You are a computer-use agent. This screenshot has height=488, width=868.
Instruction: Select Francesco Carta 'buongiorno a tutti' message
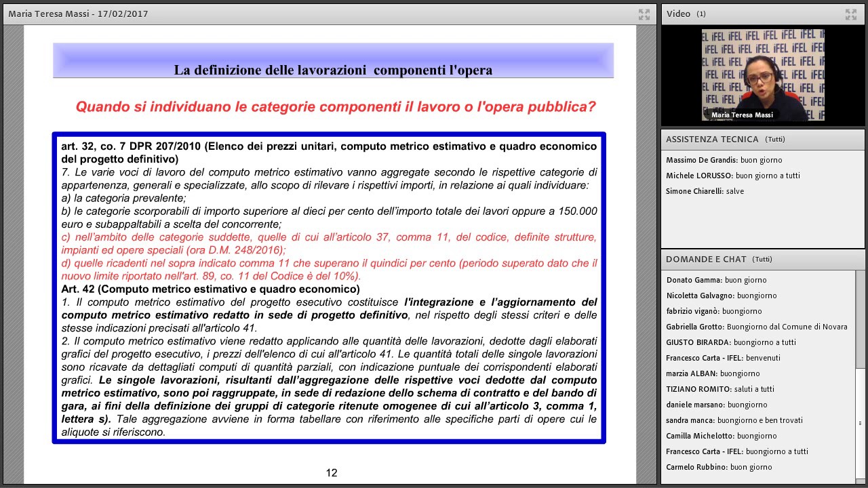(737, 451)
